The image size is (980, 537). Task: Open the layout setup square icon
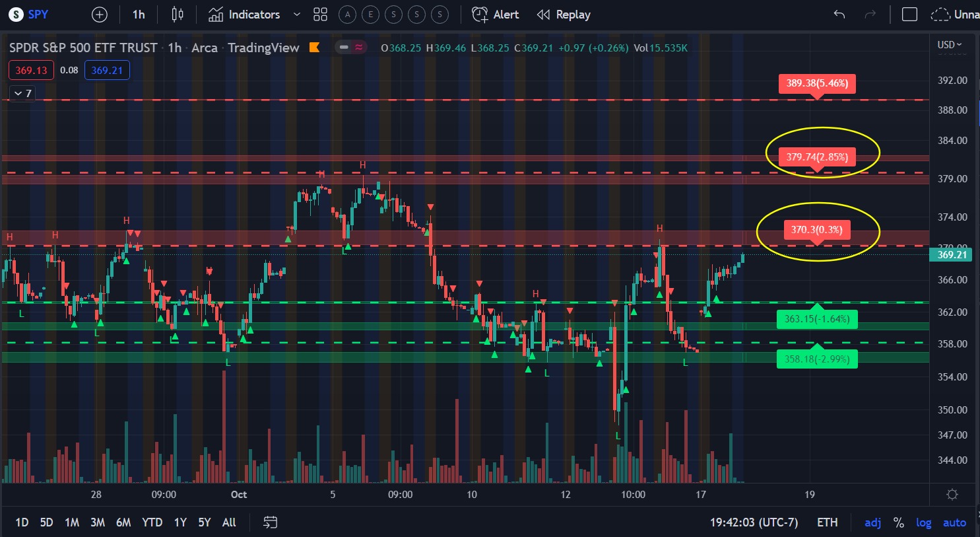coord(909,15)
